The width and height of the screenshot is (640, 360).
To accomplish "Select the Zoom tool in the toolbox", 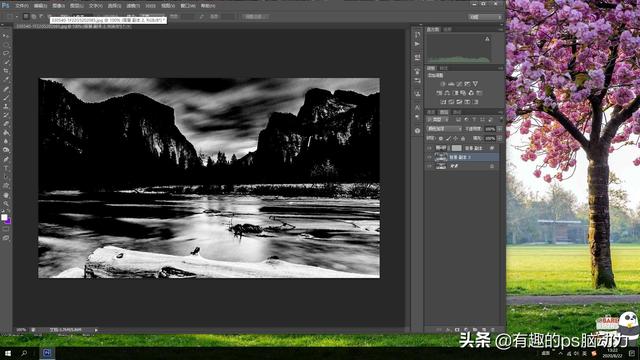I will coord(6,204).
